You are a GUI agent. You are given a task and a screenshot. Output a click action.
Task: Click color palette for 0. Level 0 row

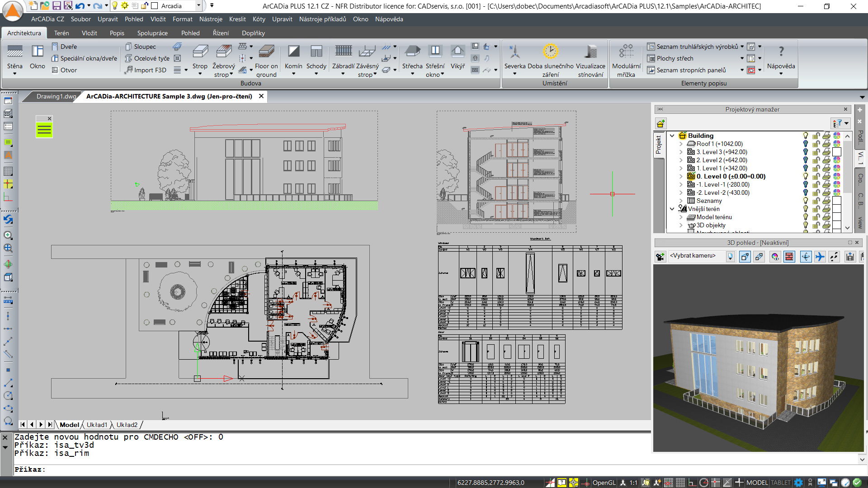click(837, 176)
